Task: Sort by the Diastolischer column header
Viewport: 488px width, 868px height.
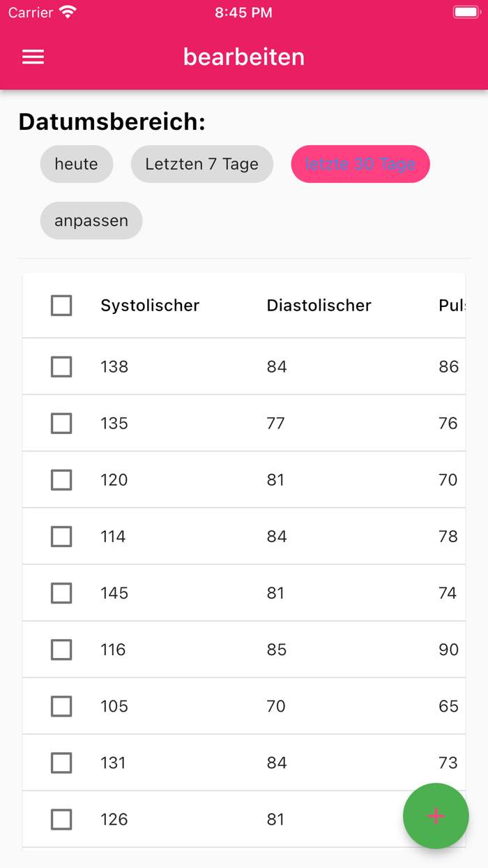Action: (x=319, y=306)
